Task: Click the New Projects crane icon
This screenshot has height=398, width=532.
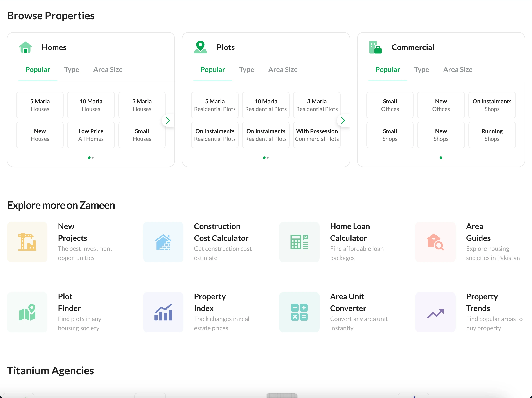Action: coord(27,242)
